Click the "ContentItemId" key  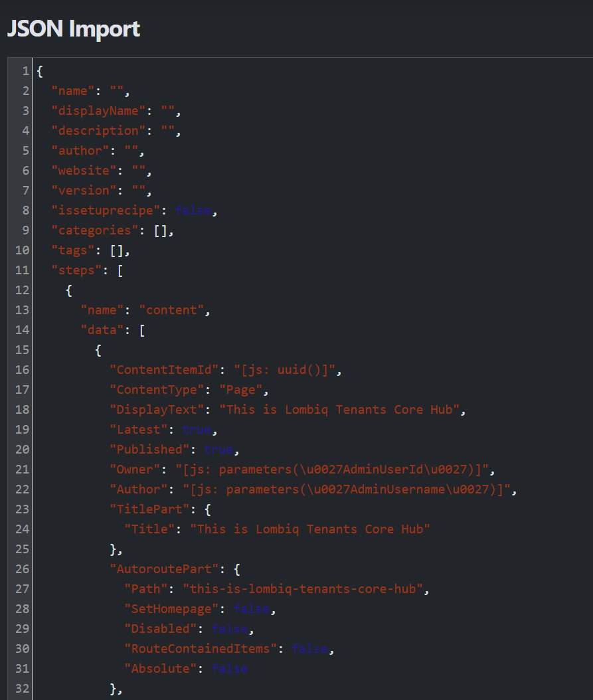point(164,370)
